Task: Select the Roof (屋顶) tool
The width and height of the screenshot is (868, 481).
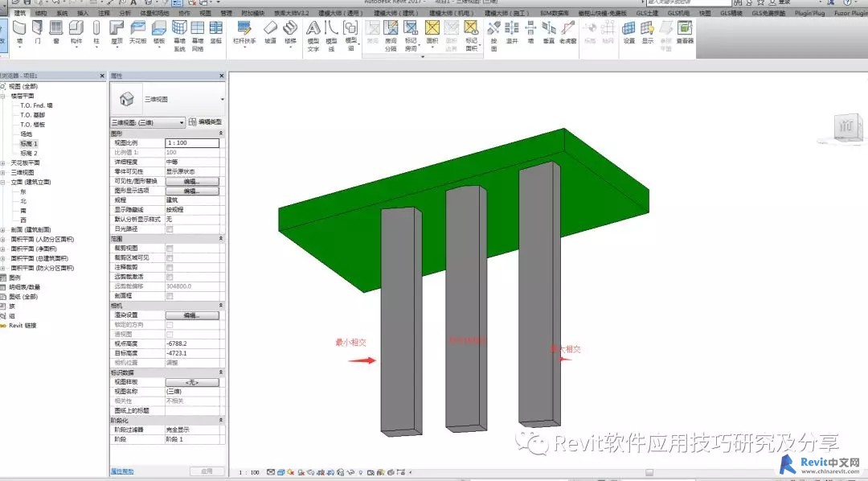Action: coord(117,31)
